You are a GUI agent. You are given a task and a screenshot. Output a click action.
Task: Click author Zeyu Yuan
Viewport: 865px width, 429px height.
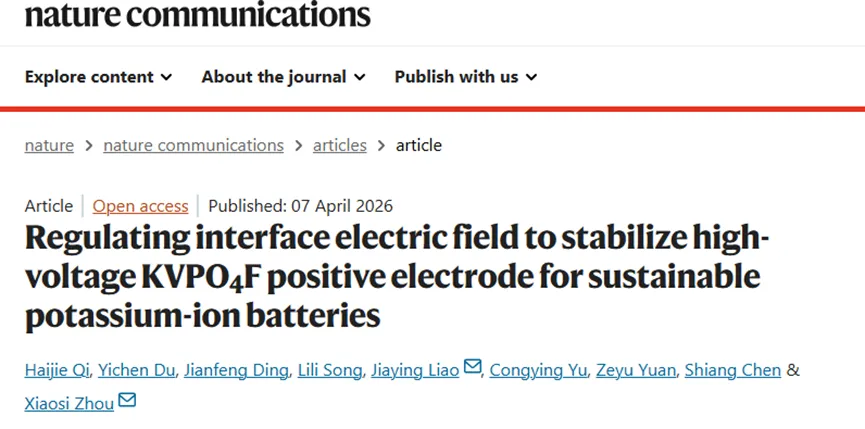[x=635, y=370]
